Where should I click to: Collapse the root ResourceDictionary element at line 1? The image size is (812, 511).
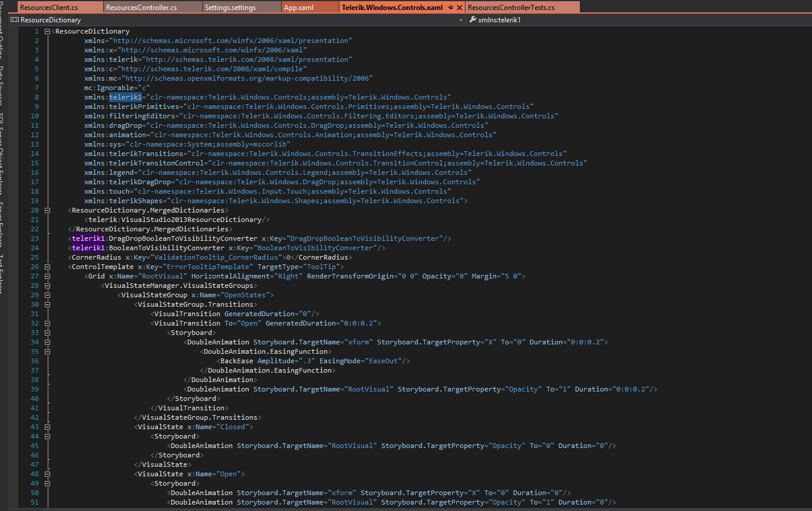coord(47,31)
